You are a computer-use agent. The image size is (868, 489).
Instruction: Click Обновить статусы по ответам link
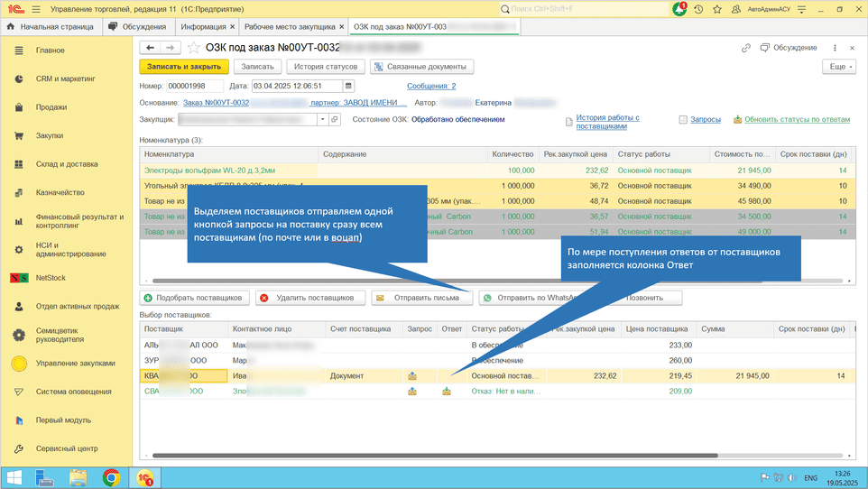click(x=797, y=119)
